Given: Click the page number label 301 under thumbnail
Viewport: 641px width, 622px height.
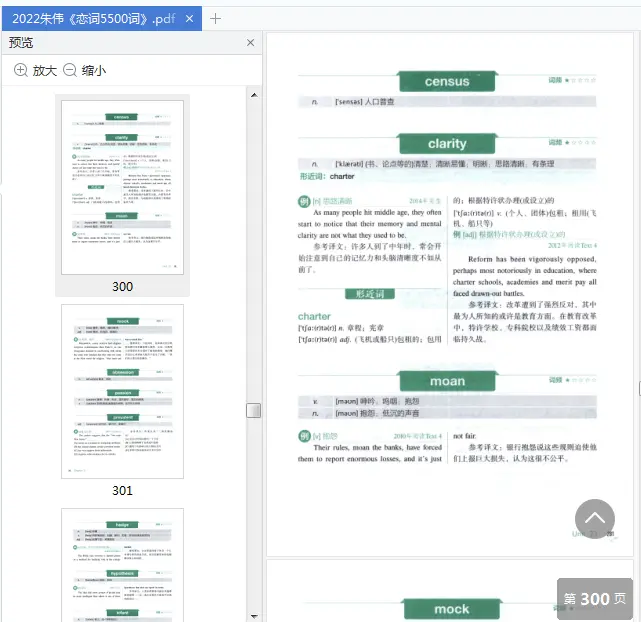Looking at the screenshot, I should pyautogui.click(x=122, y=490).
